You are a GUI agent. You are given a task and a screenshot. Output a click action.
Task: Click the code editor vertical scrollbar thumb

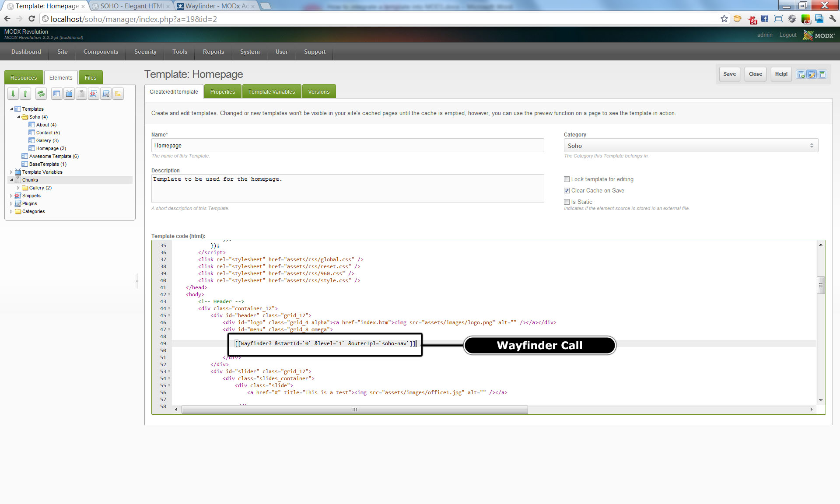pos(821,285)
